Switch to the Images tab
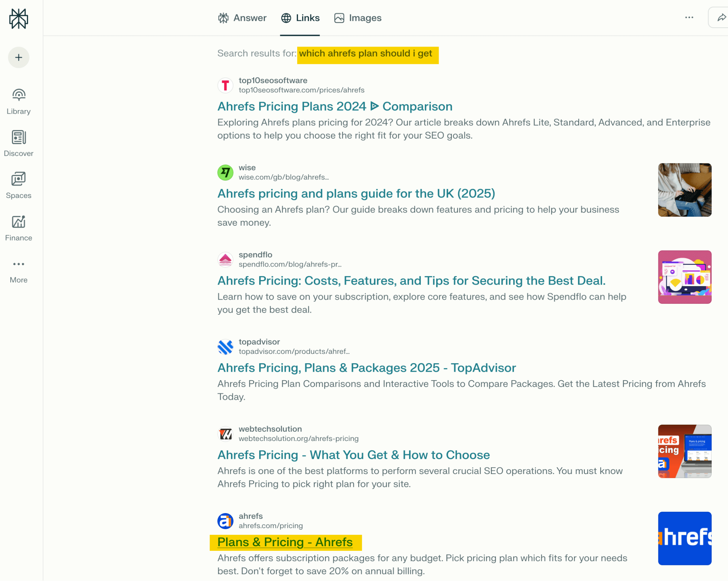 (357, 18)
